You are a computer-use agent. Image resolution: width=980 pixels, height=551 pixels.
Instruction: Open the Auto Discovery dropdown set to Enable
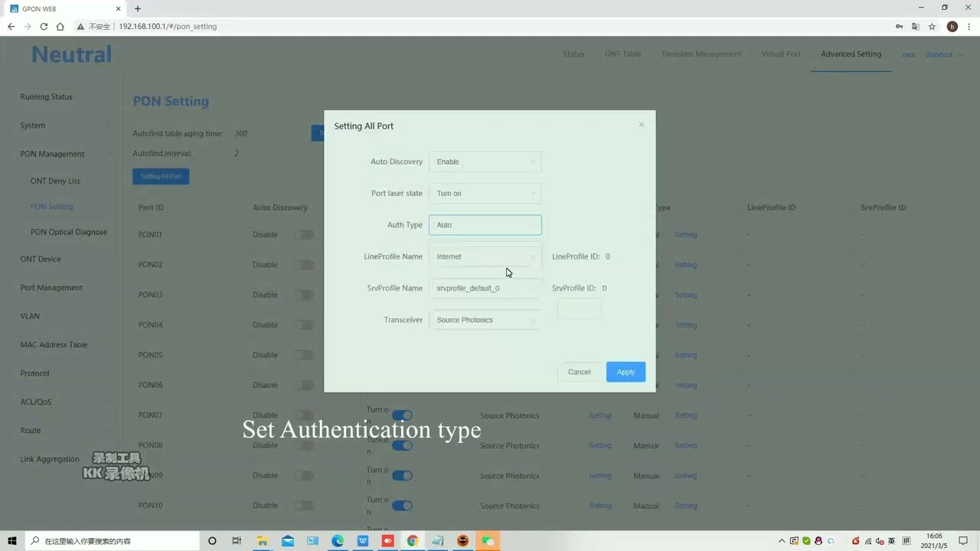click(x=485, y=161)
